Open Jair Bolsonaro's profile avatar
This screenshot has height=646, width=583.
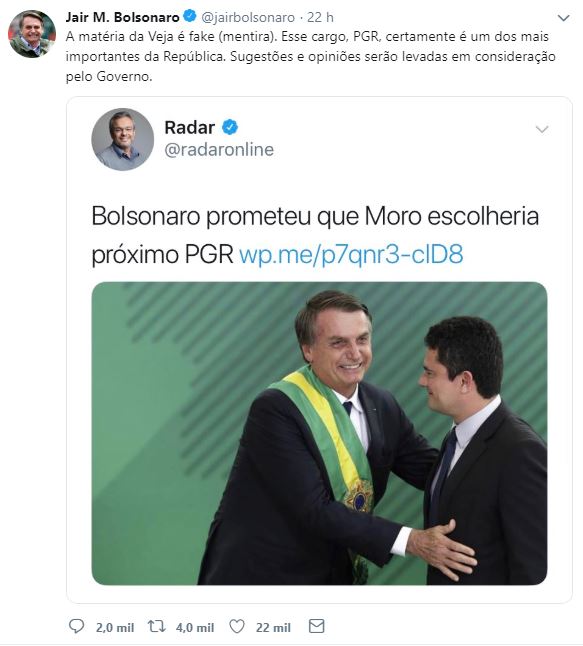pyautogui.click(x=32, y=34)
